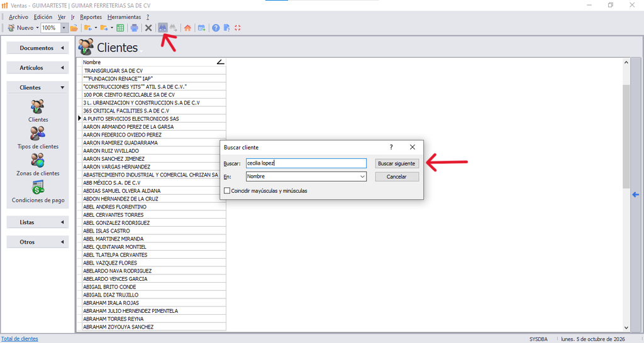Open the ? help menu
The width and height of the screenshot is (644, 343).
pos(148,17)
